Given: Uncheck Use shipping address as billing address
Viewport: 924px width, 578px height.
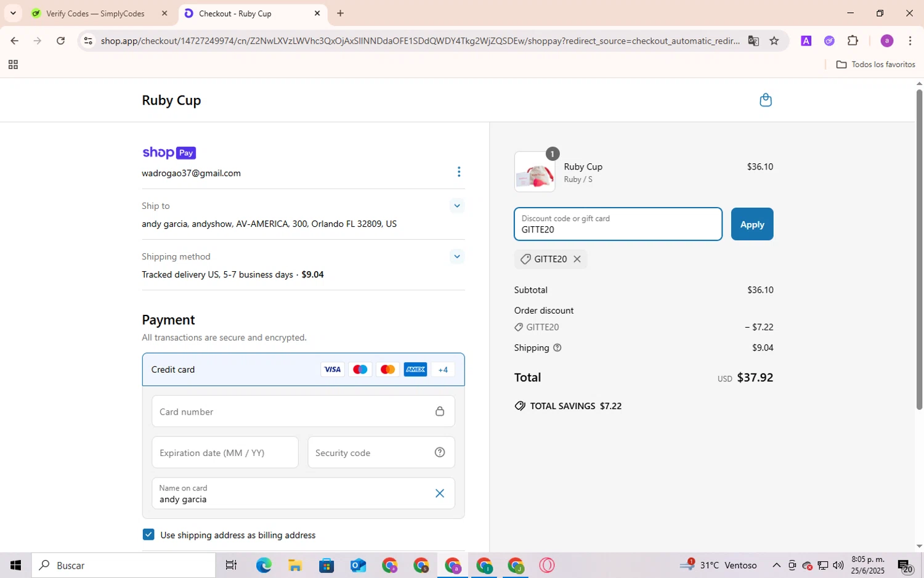Looking at the screenshot, I should (x=148, y=534).
